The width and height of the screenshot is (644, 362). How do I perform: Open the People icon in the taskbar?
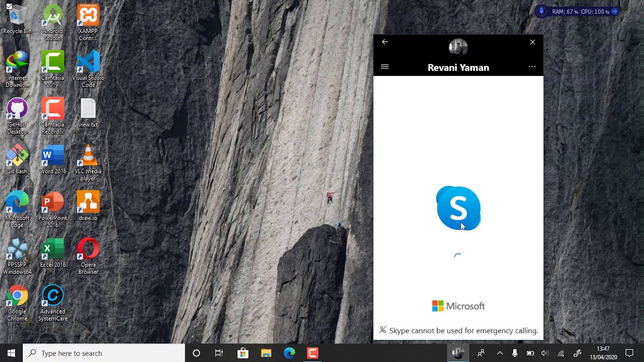pos(481,353)
